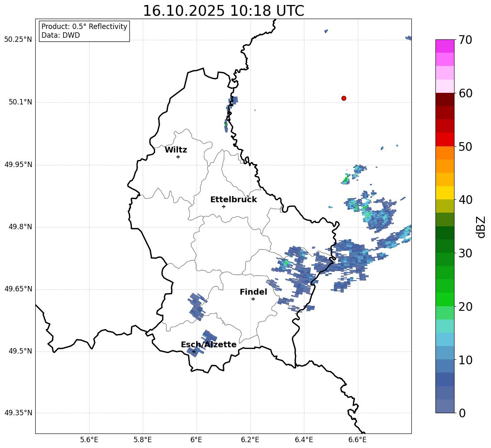Screen dimensions: 491x448
Task: Click the 49.95°N latitude label
Action: 18,165
